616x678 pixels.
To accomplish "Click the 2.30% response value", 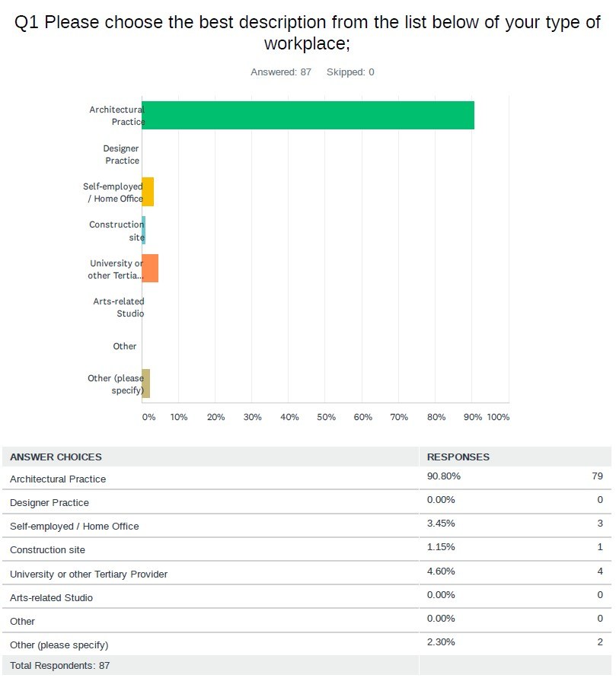I will click(441, 642).
